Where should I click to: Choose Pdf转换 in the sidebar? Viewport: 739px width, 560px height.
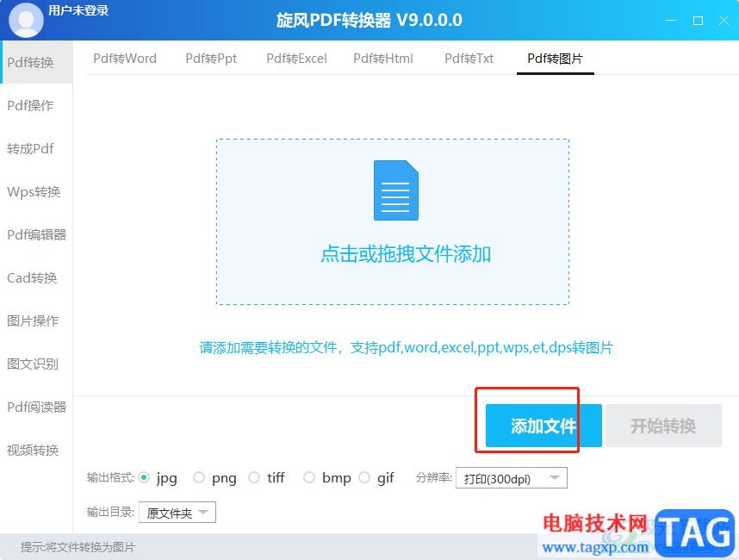click(x=36, y=62)
